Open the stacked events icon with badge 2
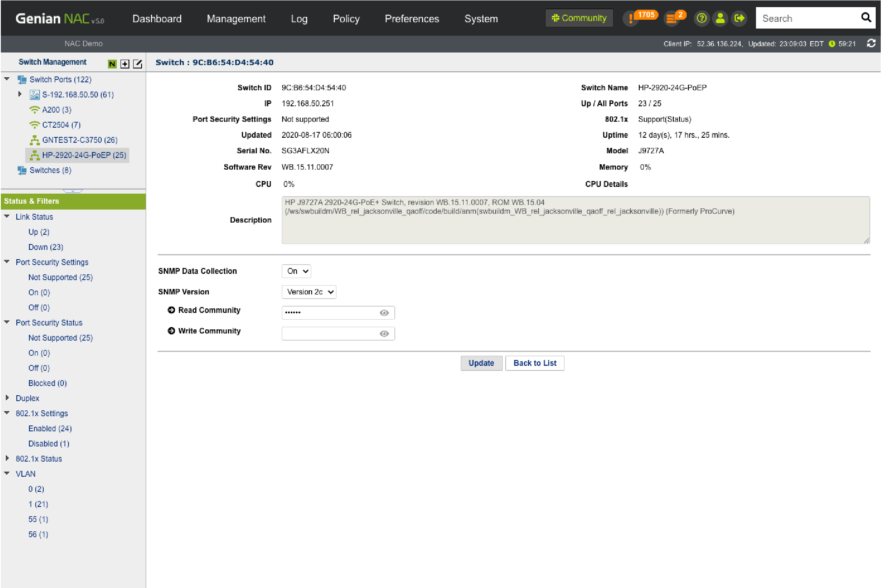882x588 pixels. 672,18
